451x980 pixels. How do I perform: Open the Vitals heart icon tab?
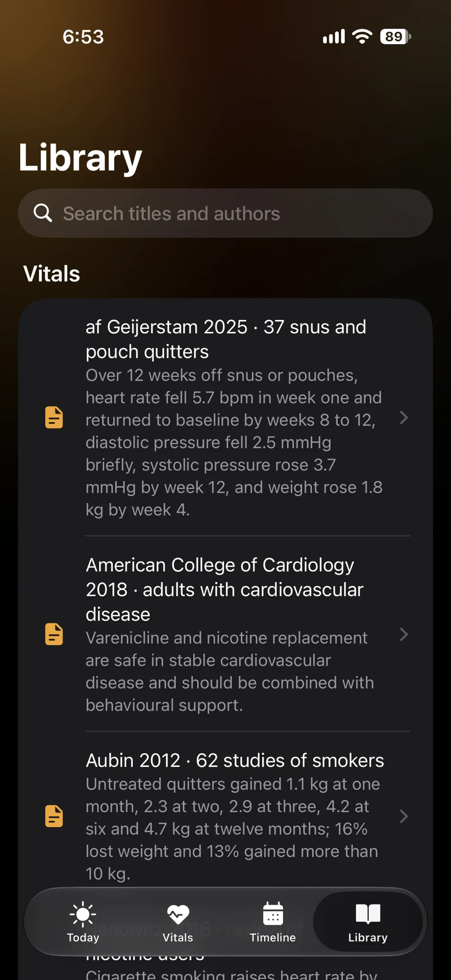coord(178,914)
